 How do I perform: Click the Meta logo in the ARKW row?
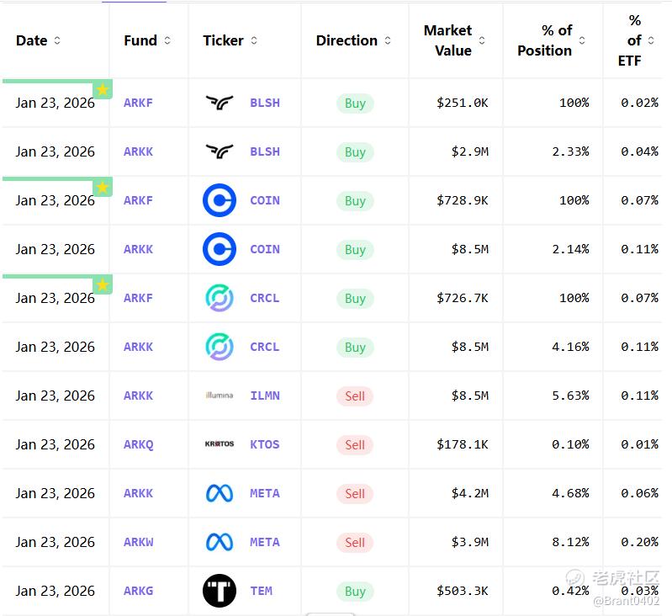220,542
